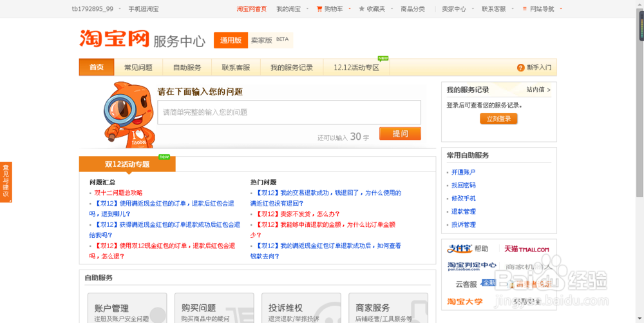This screenshot has height=323, width=644.
Task: Click the green NEW badge on 12.12活动专区
Action: point(383,59)
